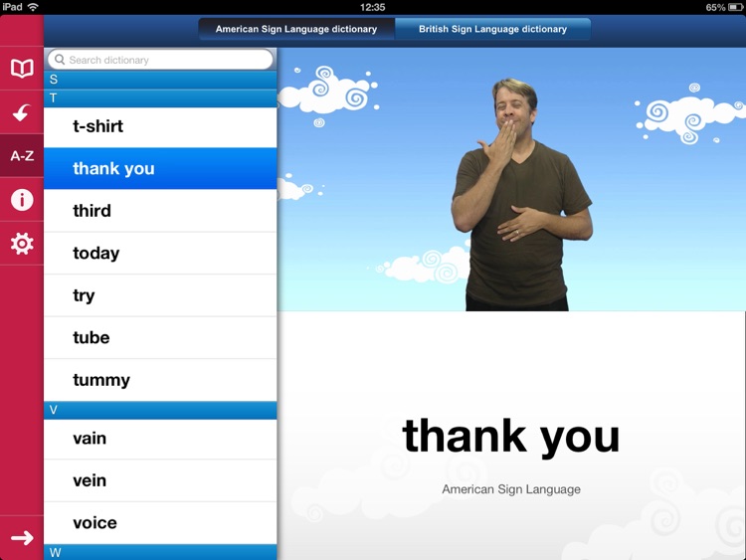Tap the V section header
The height and width of the screenshot is (560, 746).
(x=160, y=410)
